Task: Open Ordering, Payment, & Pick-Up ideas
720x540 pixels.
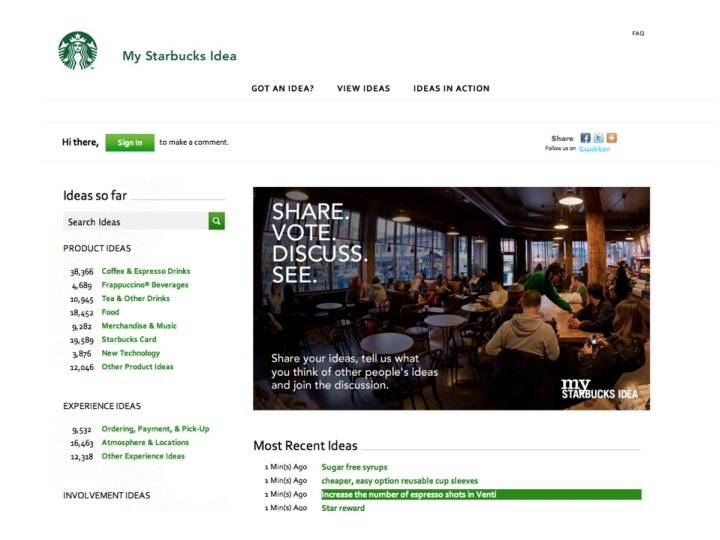Action: pyautogui.click(x=155, y=428)
